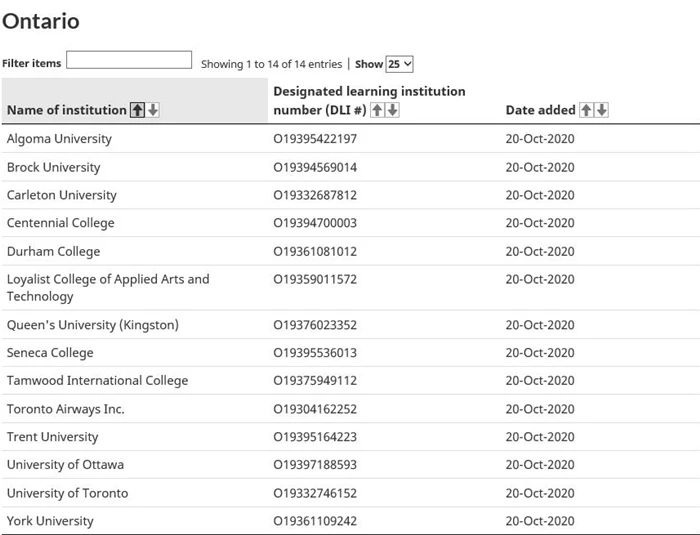The image size is (700, 535).
Task: Select Carleton University row name
Action: [x=62, y=195]
